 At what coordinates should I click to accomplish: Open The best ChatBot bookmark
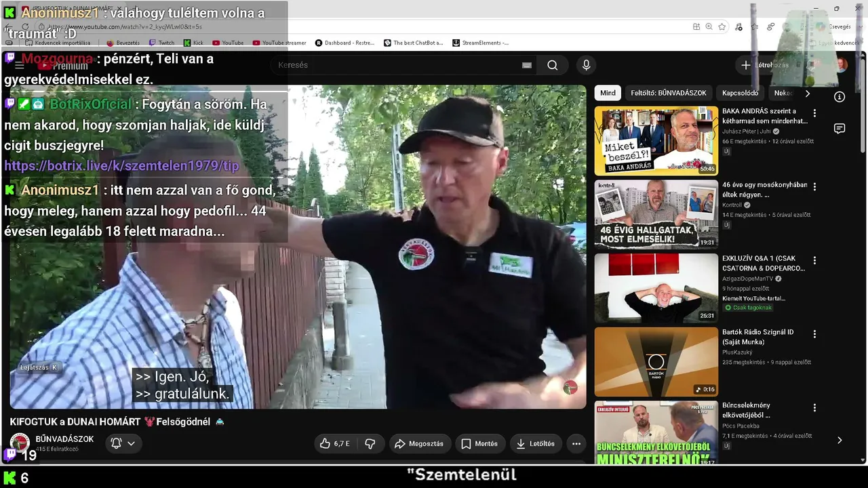pos(414,43)
